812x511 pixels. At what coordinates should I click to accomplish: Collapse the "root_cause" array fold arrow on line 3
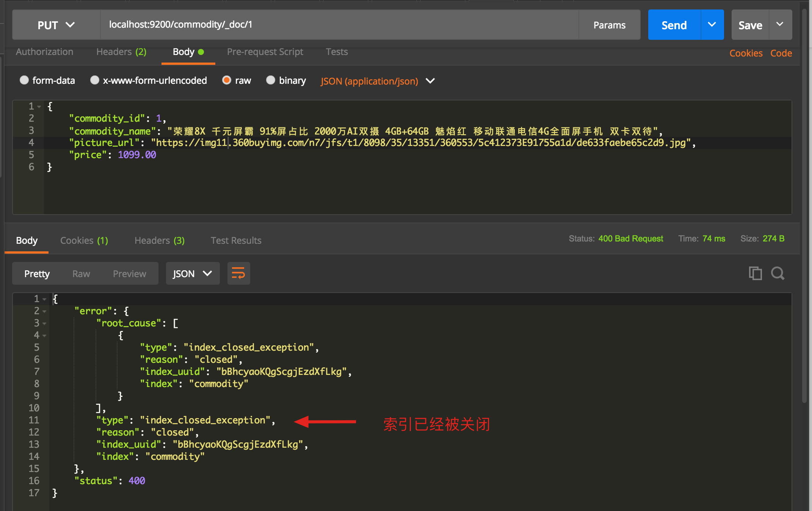tap(44, 324)
